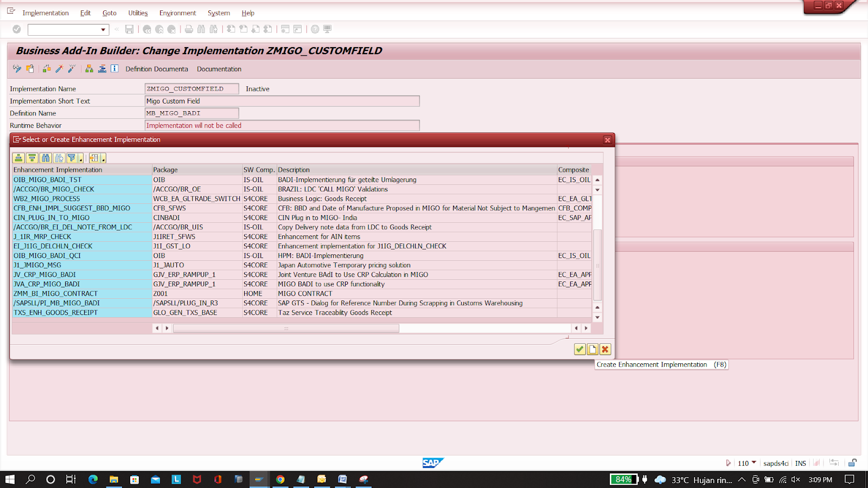Select the ZMM_BI_MIGO_CONTRACT implementation
868x488 pixels.
point(82,293)
